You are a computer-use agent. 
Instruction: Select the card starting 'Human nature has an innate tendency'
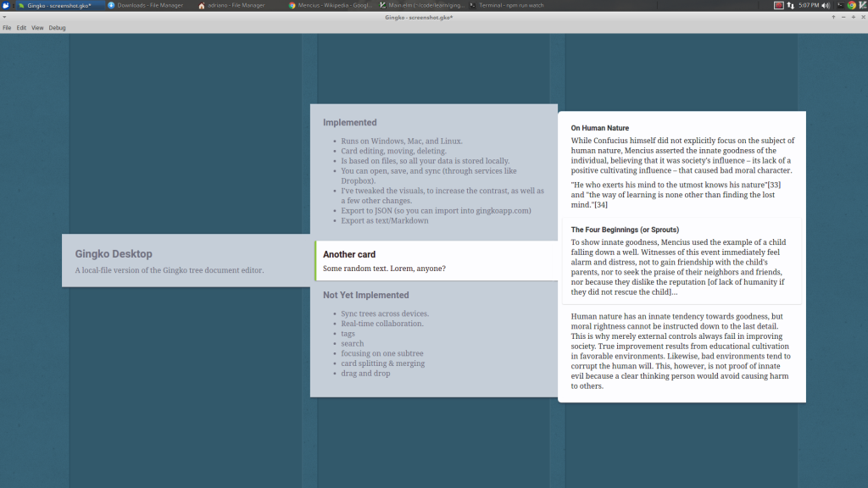682,352
